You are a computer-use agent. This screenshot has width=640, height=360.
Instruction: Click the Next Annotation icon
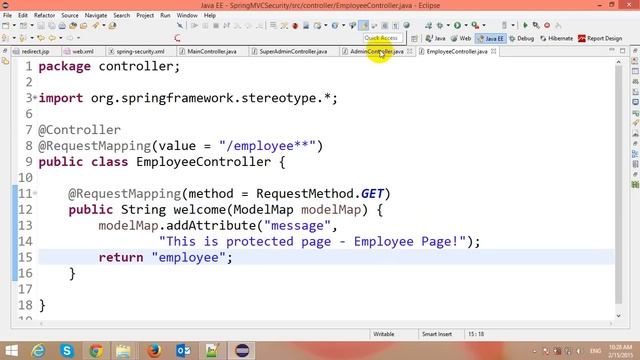click(x=4, y=38)
